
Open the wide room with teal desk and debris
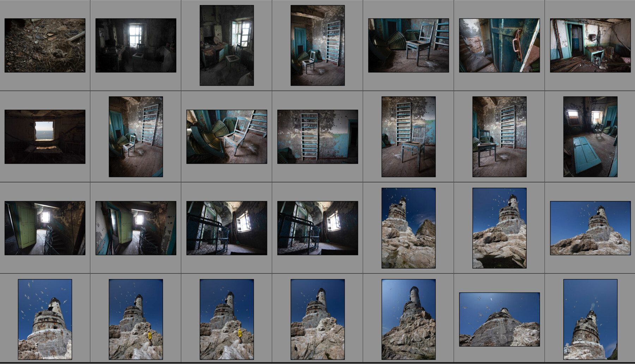click(x=590, y=45)
